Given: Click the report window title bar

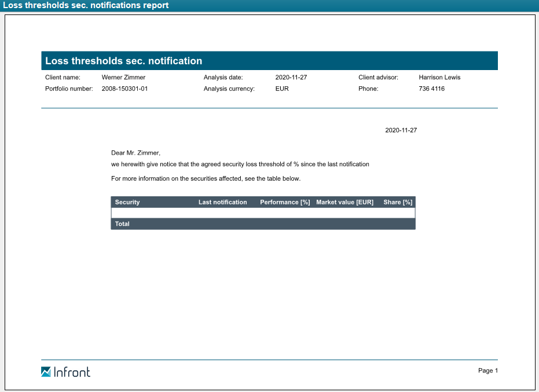Looking at the screenshot, I should click(269, 5).
